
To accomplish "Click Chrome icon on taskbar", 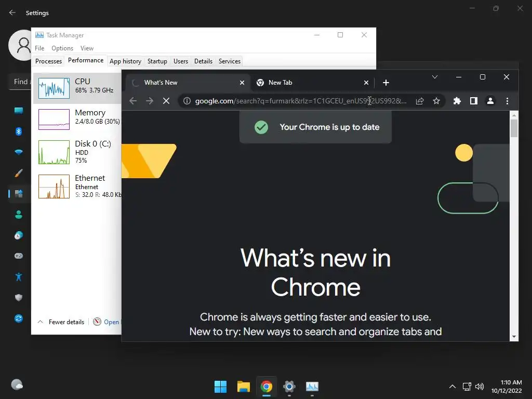I will pyautogui.click(x=267, y=387).
